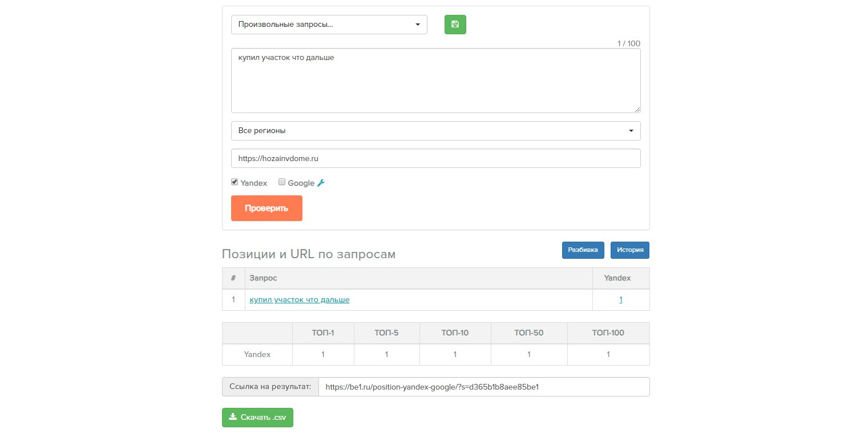Click download icon on Скачать .csv button

(233, 418)
